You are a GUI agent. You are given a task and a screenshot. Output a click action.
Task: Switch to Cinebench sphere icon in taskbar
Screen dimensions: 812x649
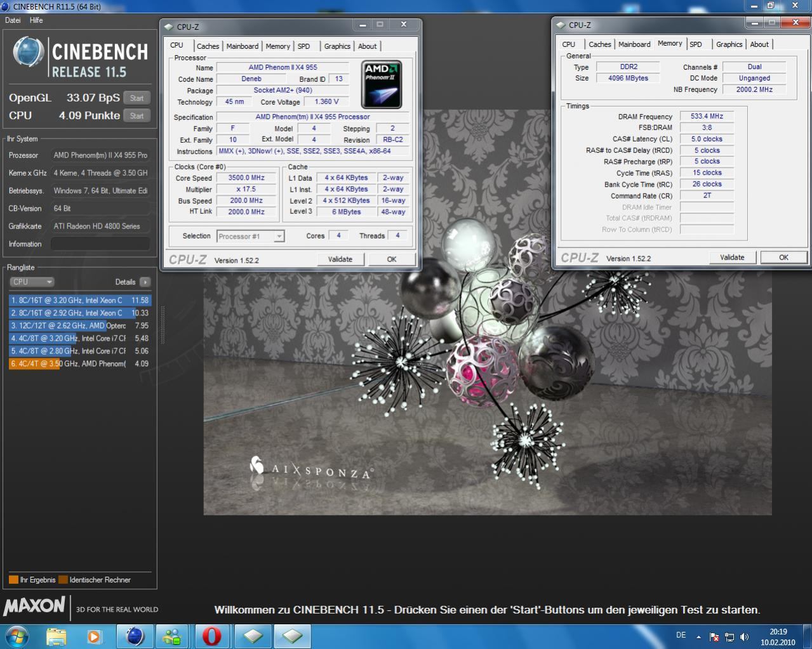coord(135,636)
